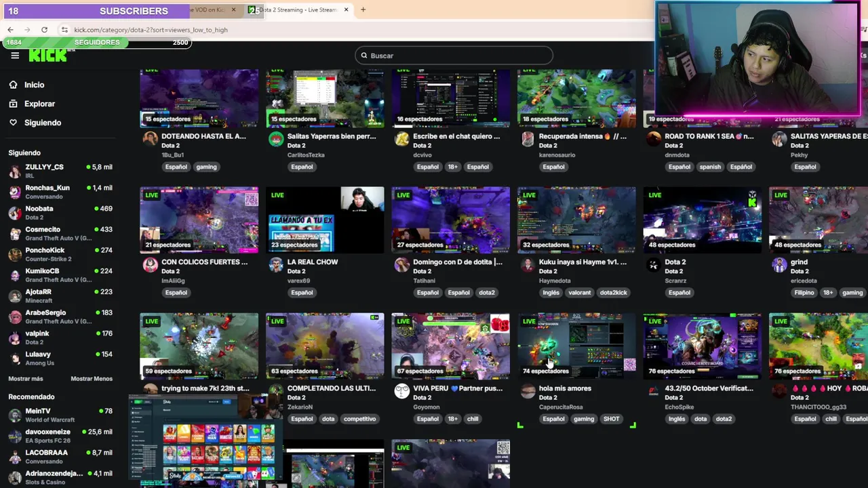Close the Dota 2 Streaming tab
The image size is (868, 488).
[x=346, y=9]
